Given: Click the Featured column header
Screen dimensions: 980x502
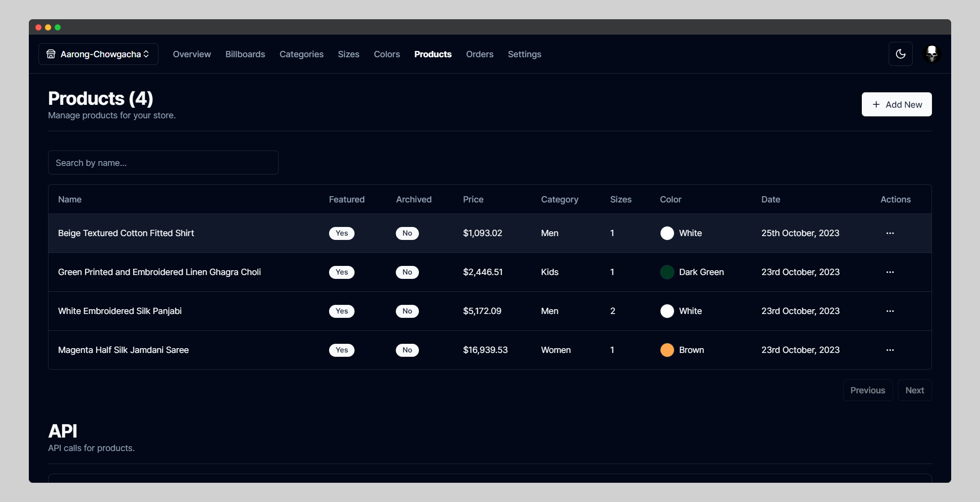Looking at the screenshot, I should point(346,200).
